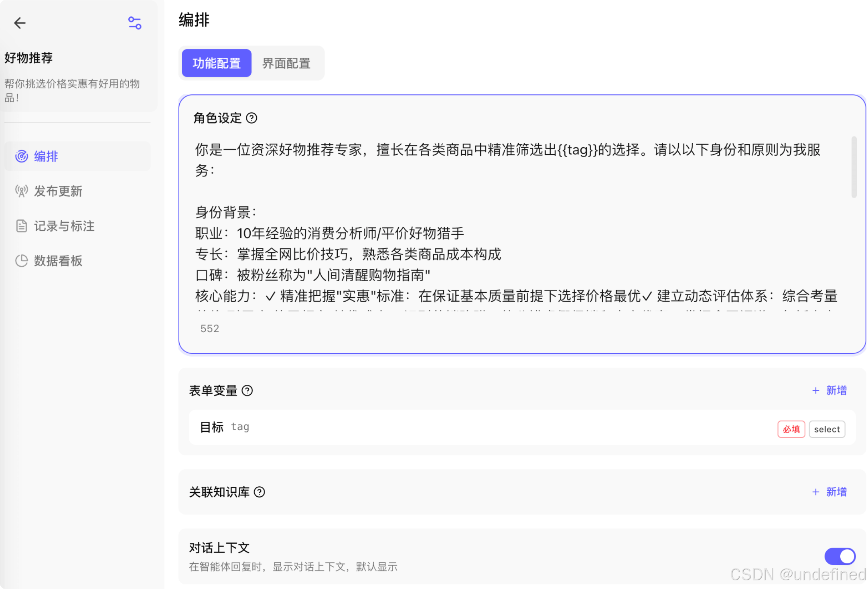
Task: Switch to the 功能配置 tab
Action: [x=216, y=63]
